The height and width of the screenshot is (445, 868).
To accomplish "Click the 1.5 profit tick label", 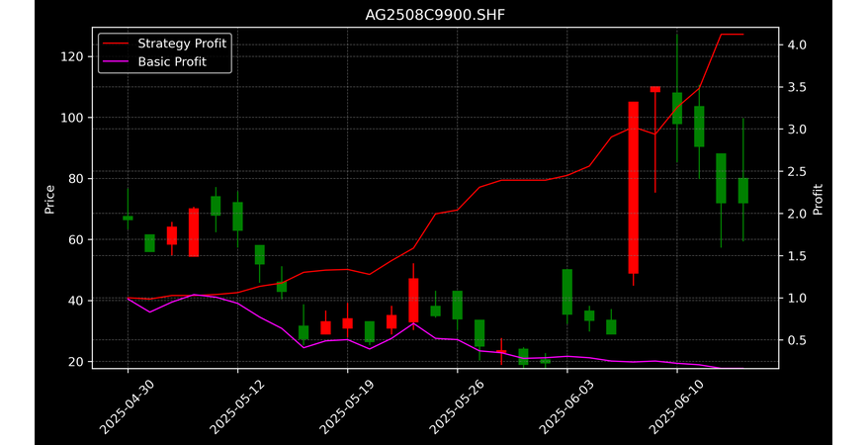I will 796,256.
